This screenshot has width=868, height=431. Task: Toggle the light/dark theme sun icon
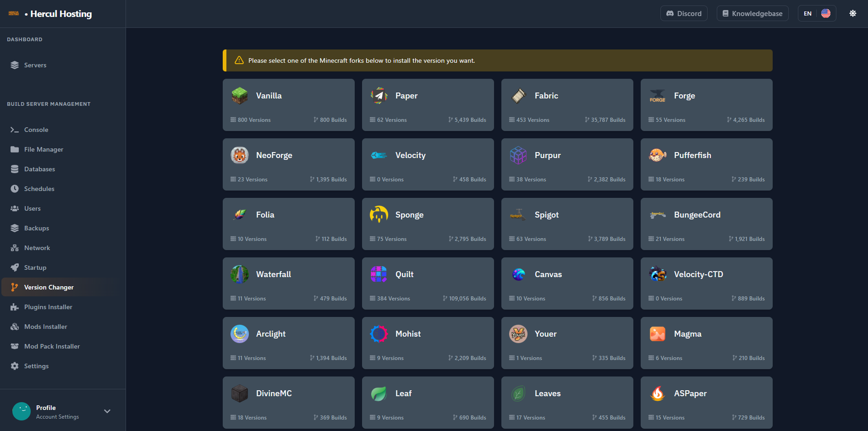(x=852, y=13)
